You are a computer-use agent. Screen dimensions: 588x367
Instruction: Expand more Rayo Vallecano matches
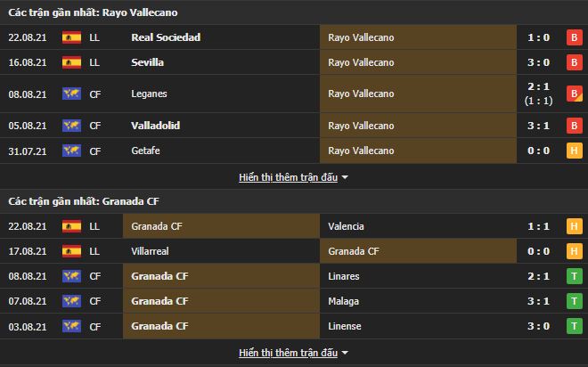coord(293,177)
